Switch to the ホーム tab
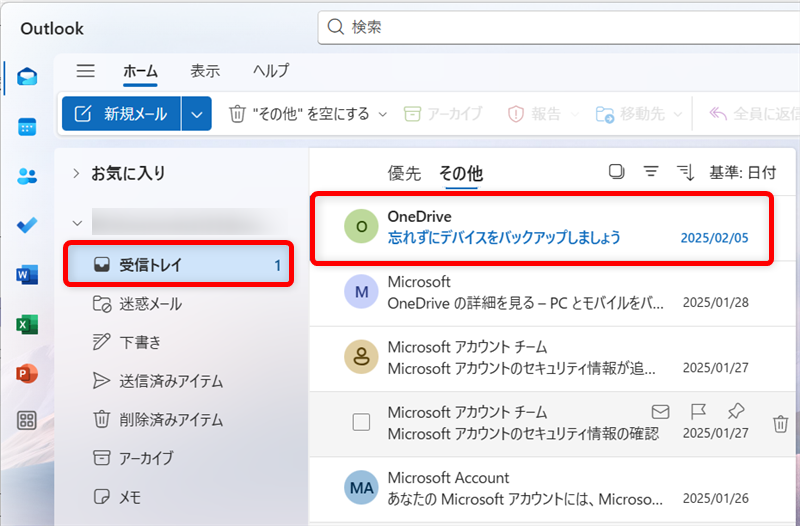The image size is (800, 526). [140, 71]
